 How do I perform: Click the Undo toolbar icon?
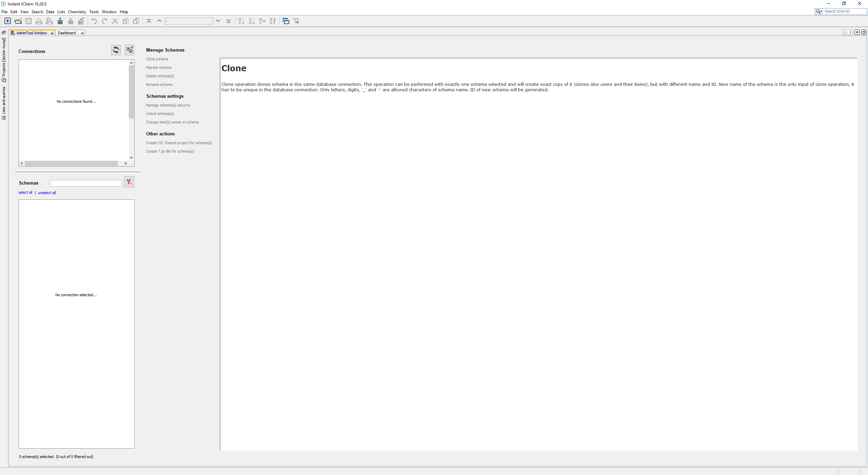point(94,21)
